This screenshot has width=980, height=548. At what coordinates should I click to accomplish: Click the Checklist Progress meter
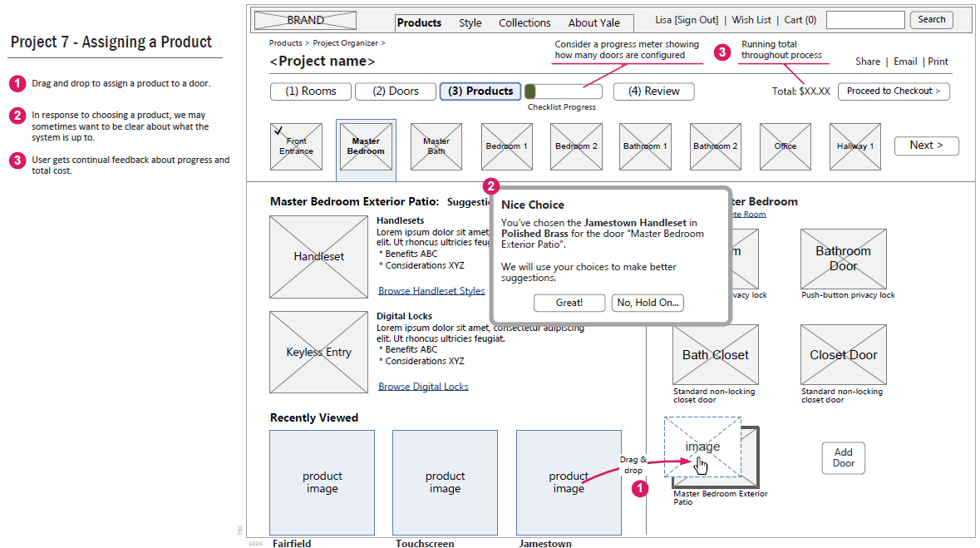click(x=562, y=91)
